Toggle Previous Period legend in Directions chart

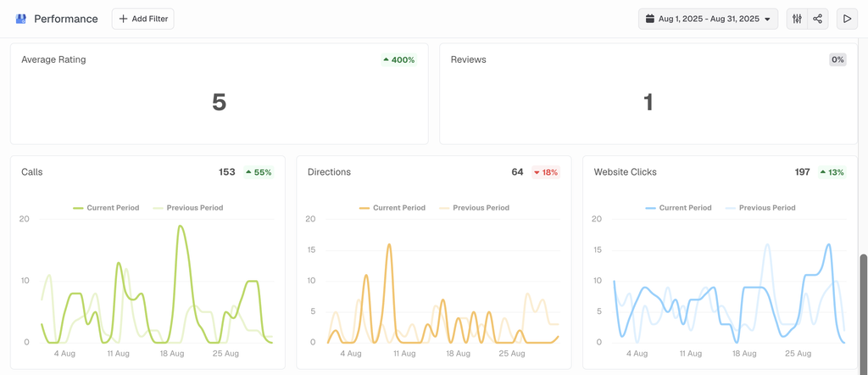click(x=473, y=208)
